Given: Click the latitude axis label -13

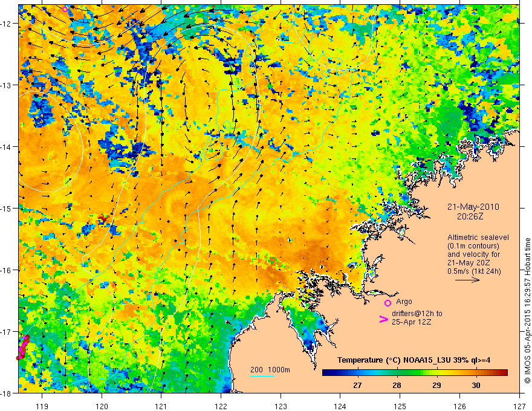Looking at the screenshot, I should pos(7,85).
